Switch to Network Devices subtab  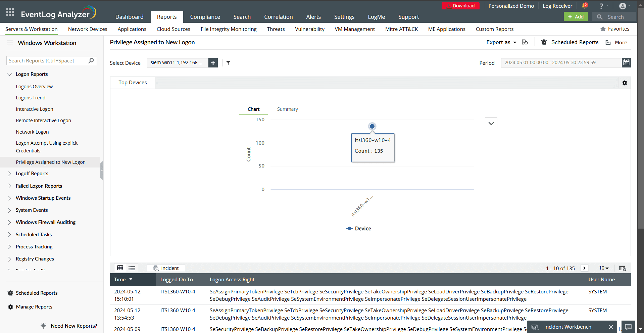point(88,29)
